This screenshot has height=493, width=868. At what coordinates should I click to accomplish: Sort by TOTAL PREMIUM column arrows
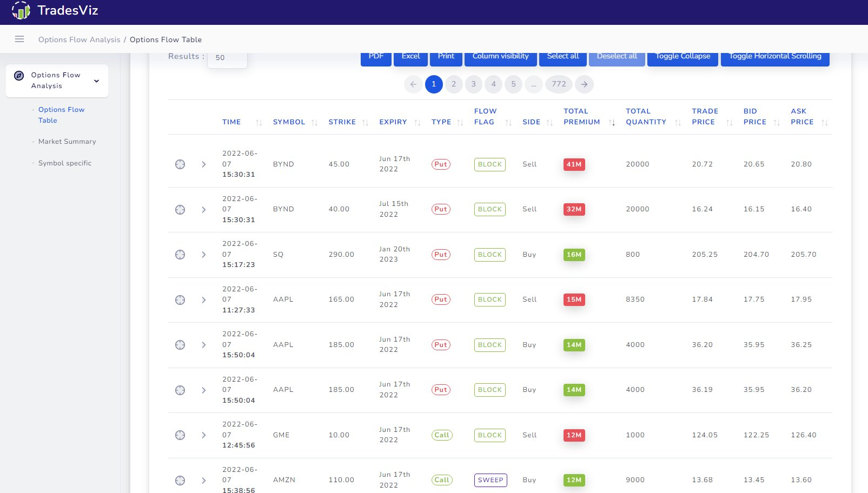(x=612, y=123)
